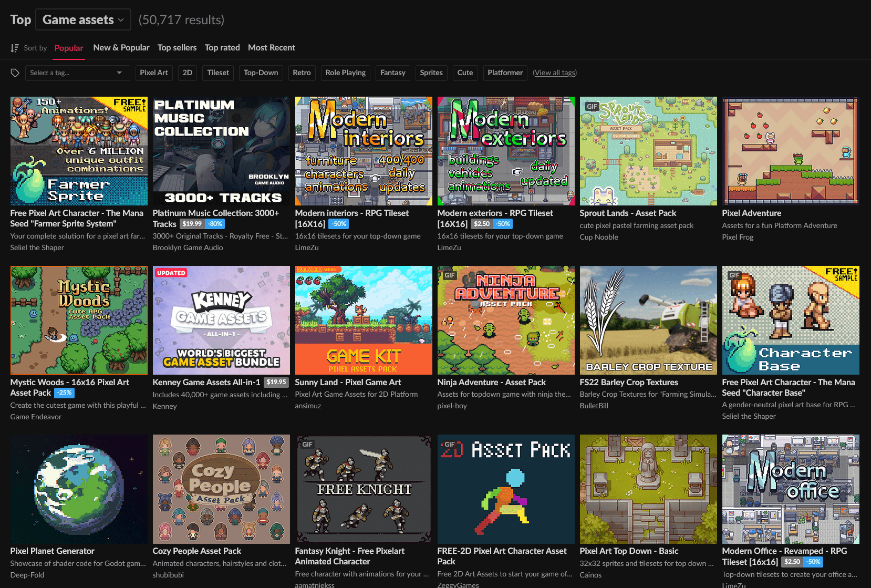Open Barley Crop Texture thumbnail
The image size is (871, 588).
click(x=648, y=320)
